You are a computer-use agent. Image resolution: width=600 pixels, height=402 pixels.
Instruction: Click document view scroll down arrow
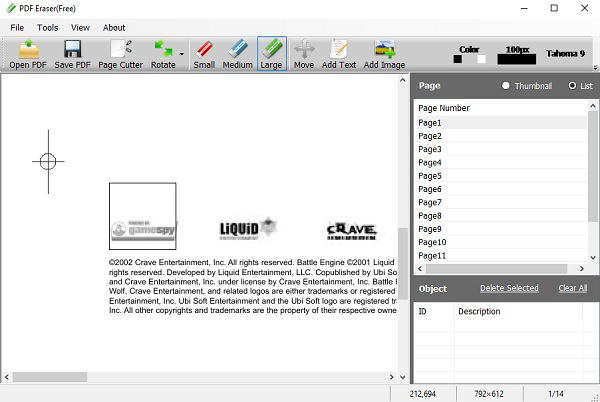(x=403, y=377)
